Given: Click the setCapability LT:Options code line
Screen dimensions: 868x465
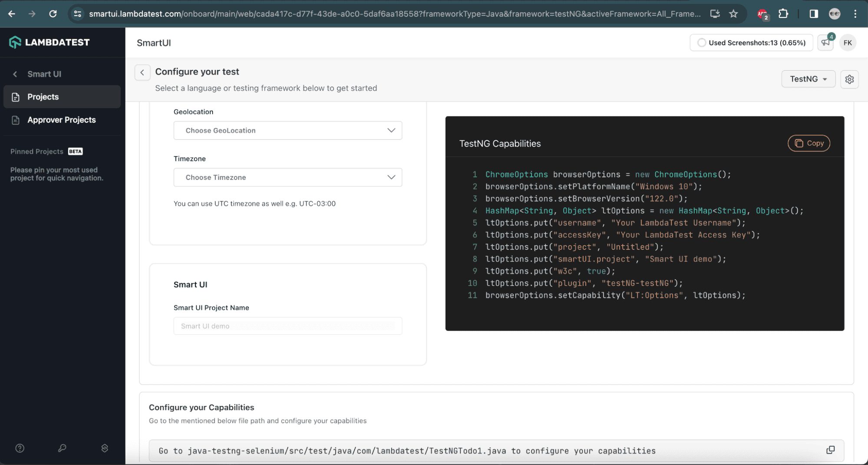Looking at the screenshot, I should click(615, 296).
